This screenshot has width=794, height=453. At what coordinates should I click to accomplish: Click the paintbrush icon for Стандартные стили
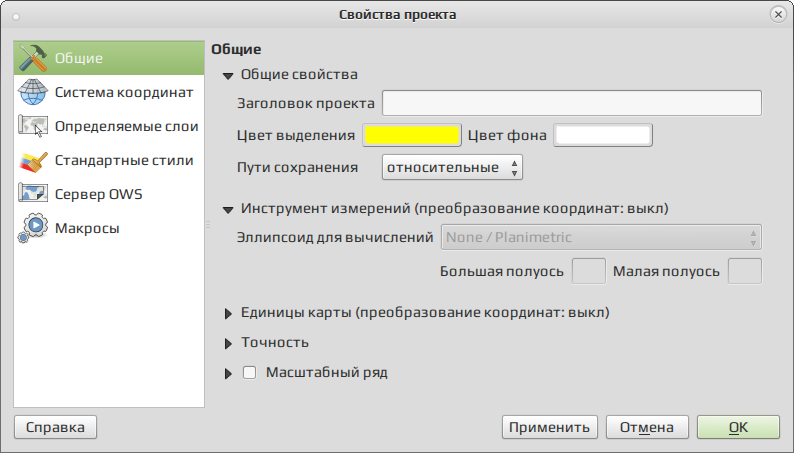pos(33,160)
